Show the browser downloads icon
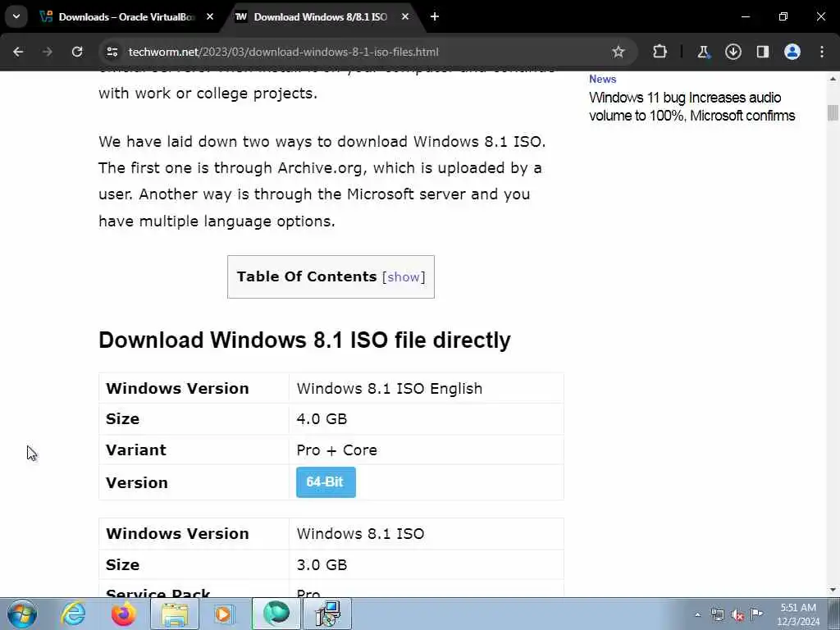 tap(733, 52)
